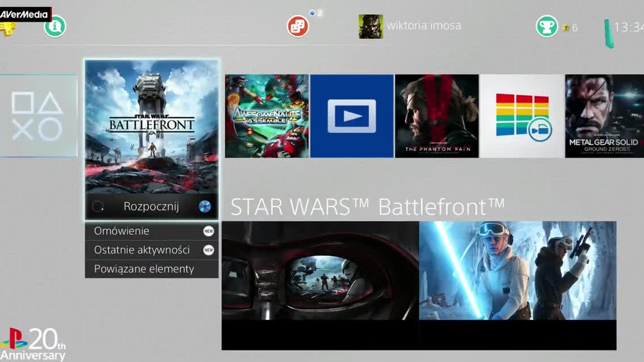The width and height of the screenshot is (644, 362).
Task: Open the Trophies icon
Action: coord(547,26)
